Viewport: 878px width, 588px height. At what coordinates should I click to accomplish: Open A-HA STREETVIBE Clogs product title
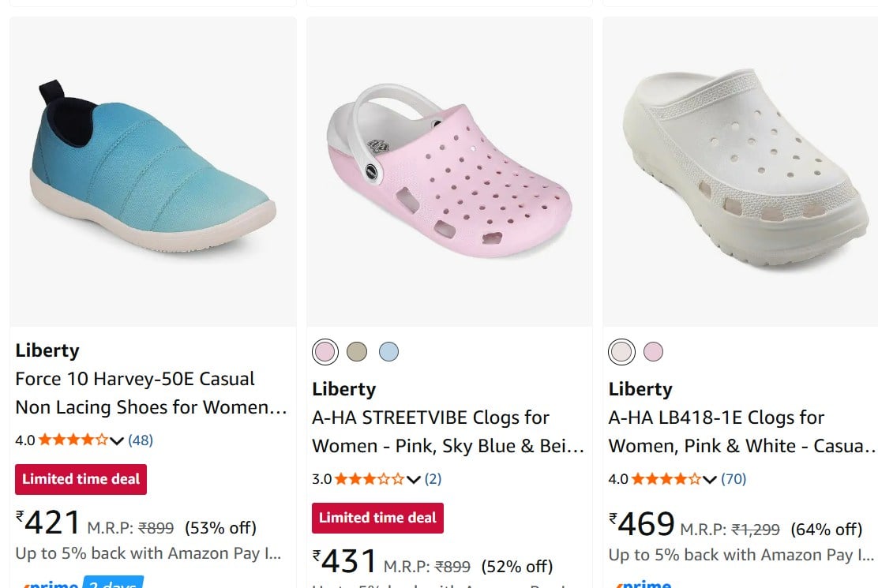coord(448,432)
